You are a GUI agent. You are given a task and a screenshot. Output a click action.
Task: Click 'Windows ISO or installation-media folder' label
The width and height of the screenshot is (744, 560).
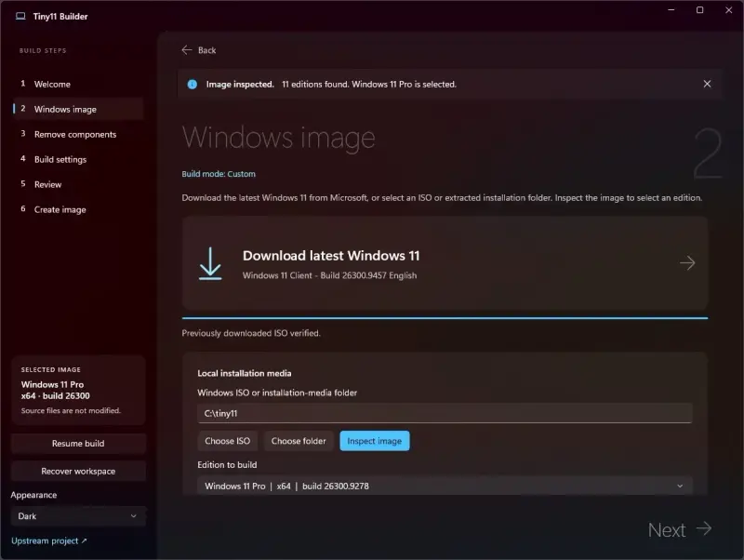(x=277, y=393)
